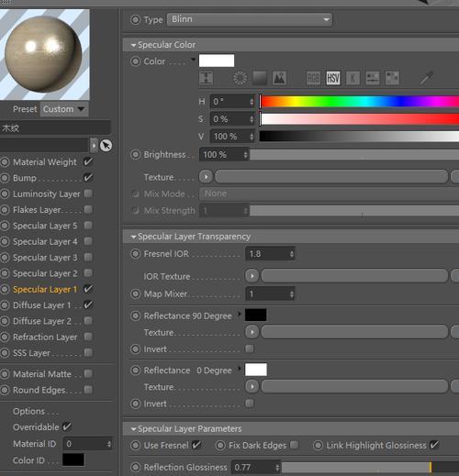Switch to the Kelvin temperature mode icon
This screenshot has width=459, height=476.
pyautogui.click(x=353, y=78)
